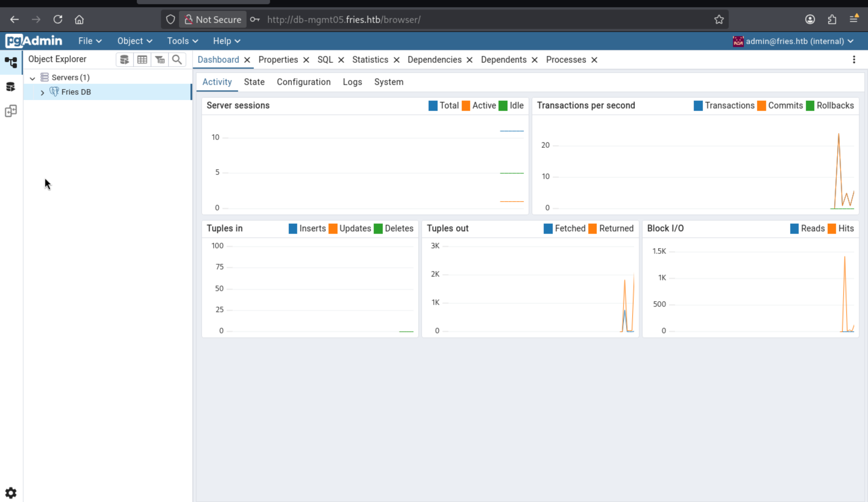
Task: Click the Filtered Rows icon in Object Explorer
Action: click(x=159, y=60)
